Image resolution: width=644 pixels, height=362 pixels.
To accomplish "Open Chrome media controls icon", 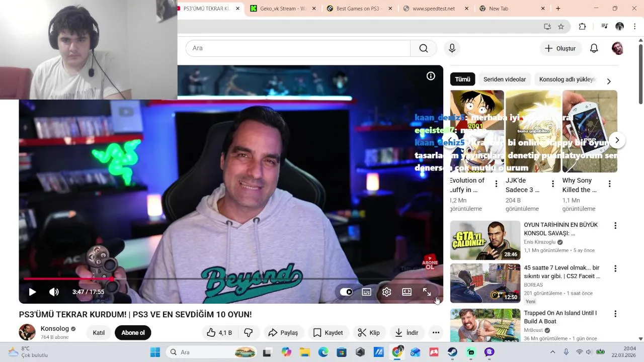I will coord(604,27).
